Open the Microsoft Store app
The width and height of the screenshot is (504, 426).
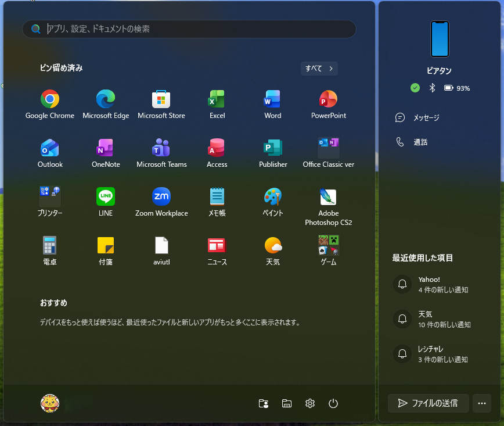coord(161,105)
